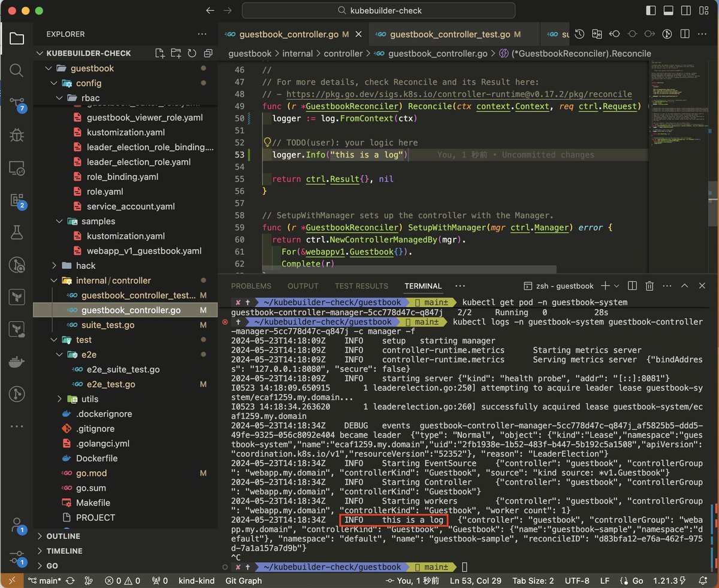Click the kubebuilder-check command center search
Screen dimensions: 719x588
click(378, 11)
